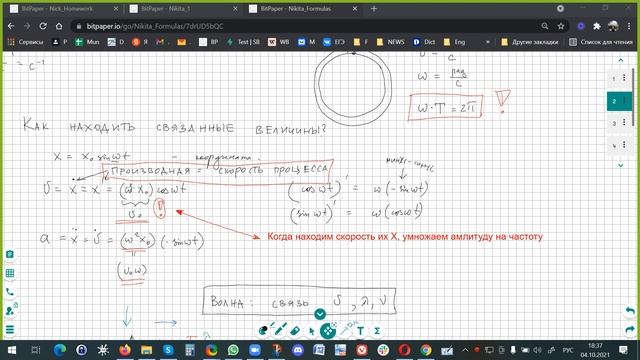Select the pointer selection tool
Image resolution: width=640 pixels, height=360 pixels.
(x=311, y=331)
